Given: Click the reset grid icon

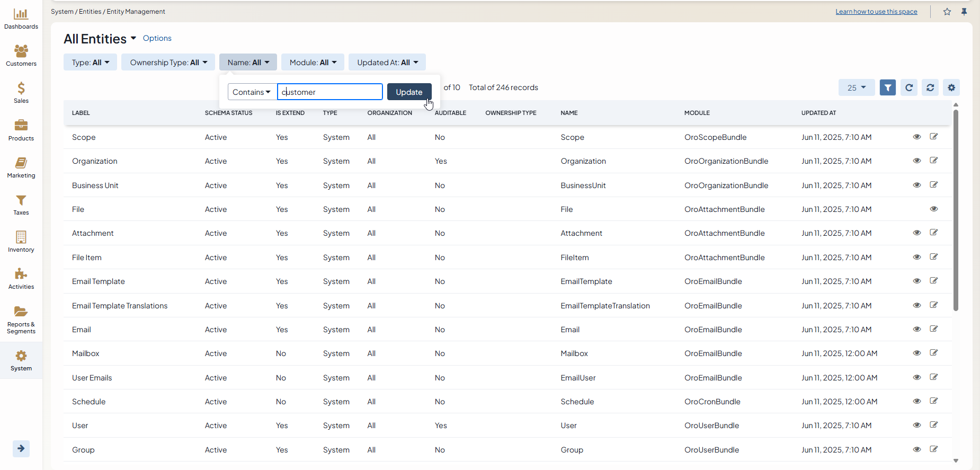Looking at the screenshot, I should [x=930, y=88].
